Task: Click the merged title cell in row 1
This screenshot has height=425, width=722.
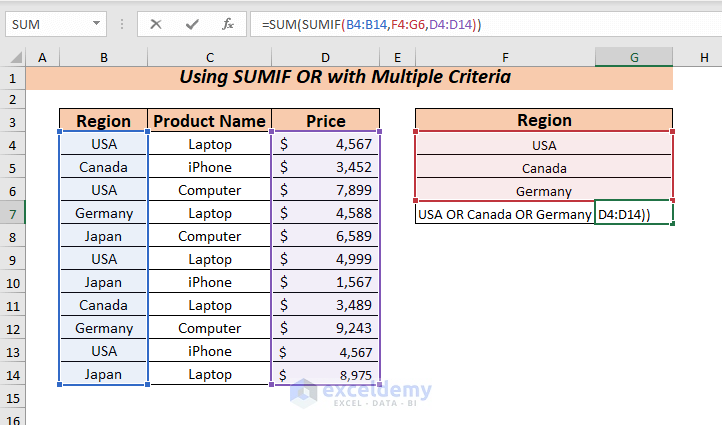Action: pyautogui.click(x=349, y=77)
